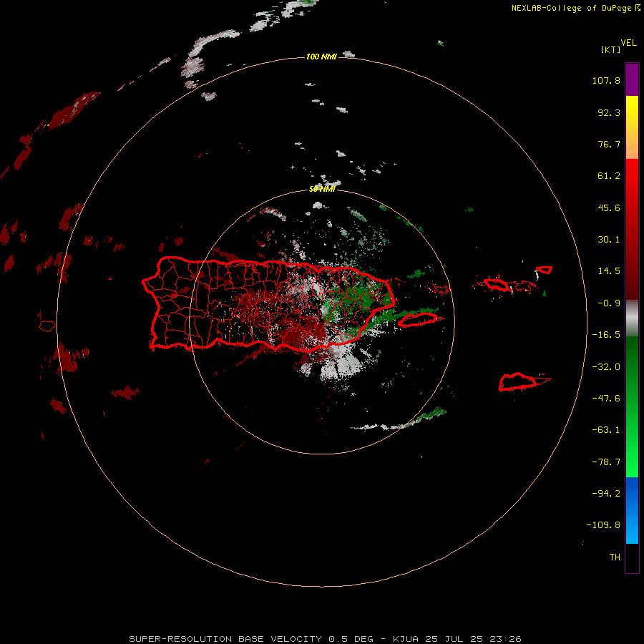Click the [KT] units label
644x644 pixels.
pyautogui.click(x=611, y=49)
